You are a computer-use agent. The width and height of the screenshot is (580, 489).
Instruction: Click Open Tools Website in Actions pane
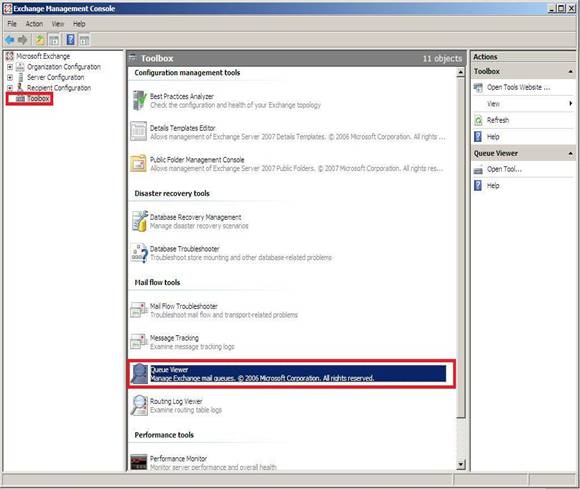[x=518, y=88]
